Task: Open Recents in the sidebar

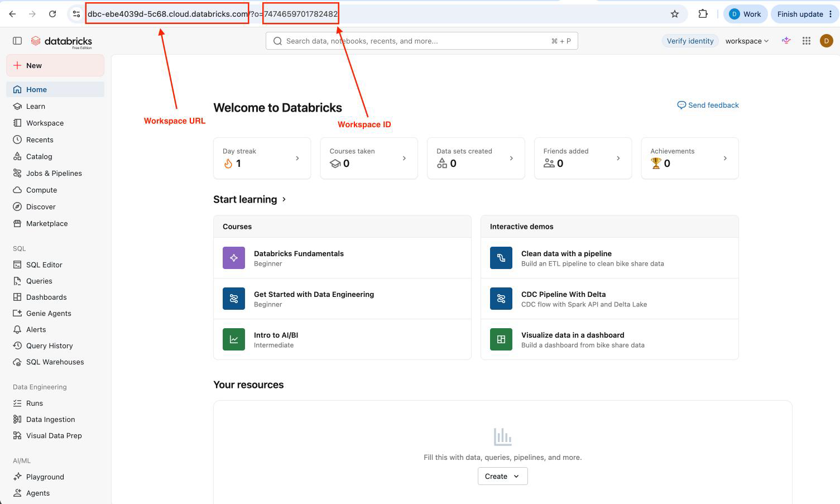Action: 55,140
